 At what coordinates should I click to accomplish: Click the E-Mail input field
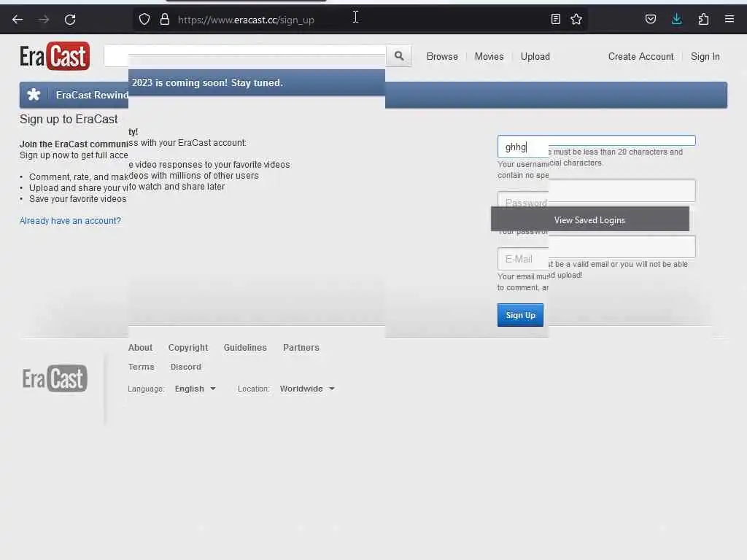(597, 253)
